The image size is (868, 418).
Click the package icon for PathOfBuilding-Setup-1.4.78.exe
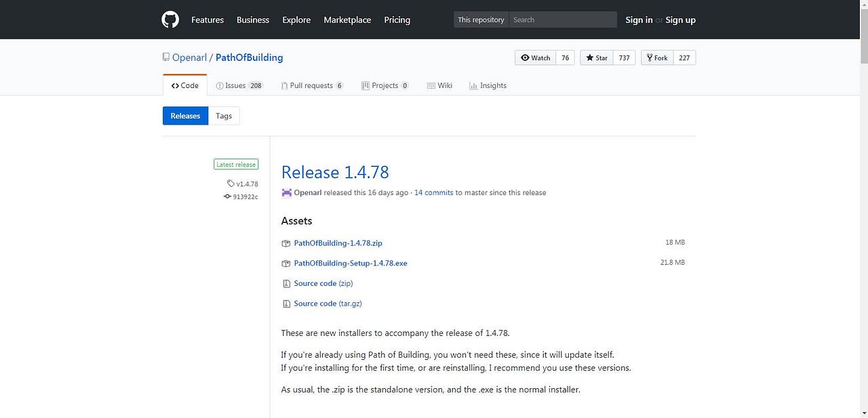click(285, 264)
